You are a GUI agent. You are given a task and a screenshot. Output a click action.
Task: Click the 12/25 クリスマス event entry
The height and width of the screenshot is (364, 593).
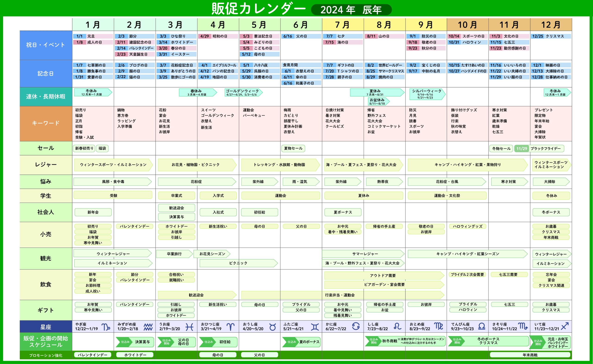551,36
